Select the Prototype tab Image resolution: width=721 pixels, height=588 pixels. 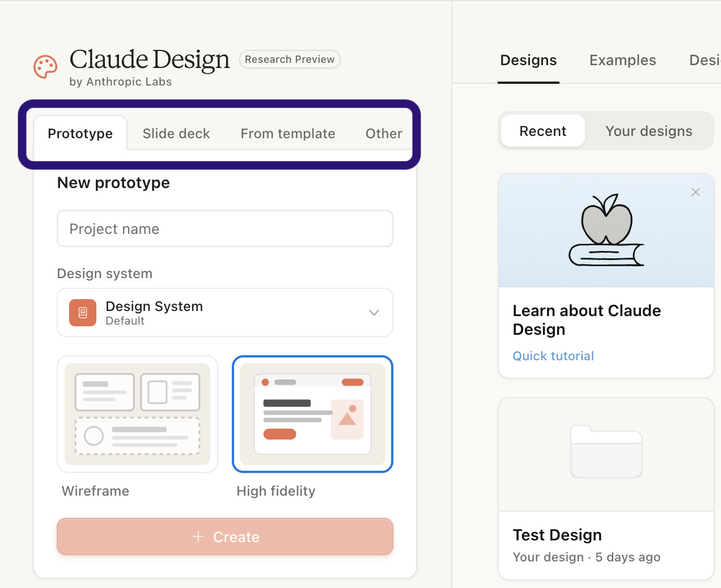(80, 134)
